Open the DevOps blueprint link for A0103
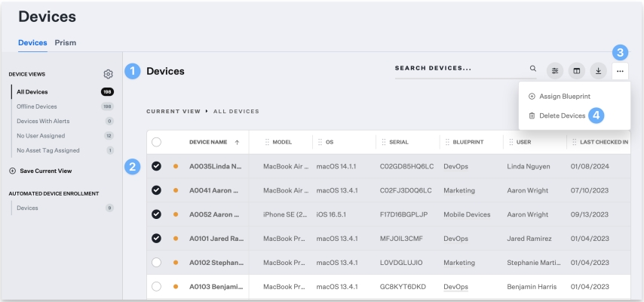The width and height of the screenshot is (644, 302). pyautogui.click(x=455, y=287)
